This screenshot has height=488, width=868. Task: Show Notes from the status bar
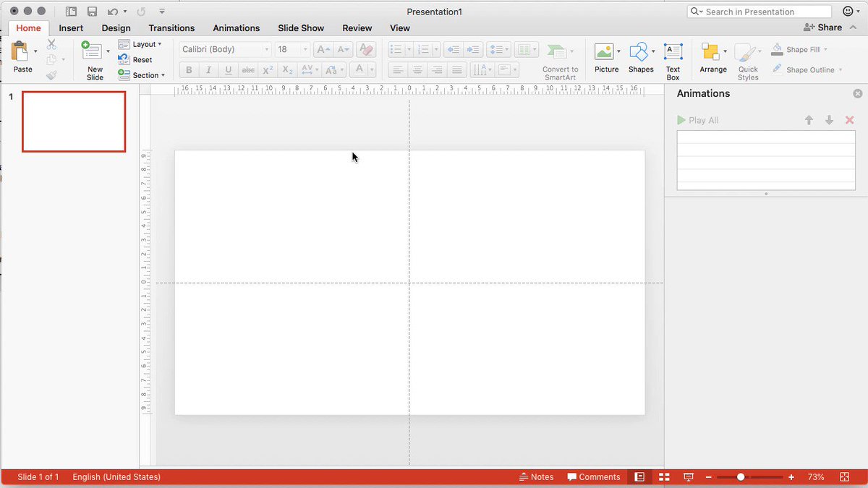(537, 477)
